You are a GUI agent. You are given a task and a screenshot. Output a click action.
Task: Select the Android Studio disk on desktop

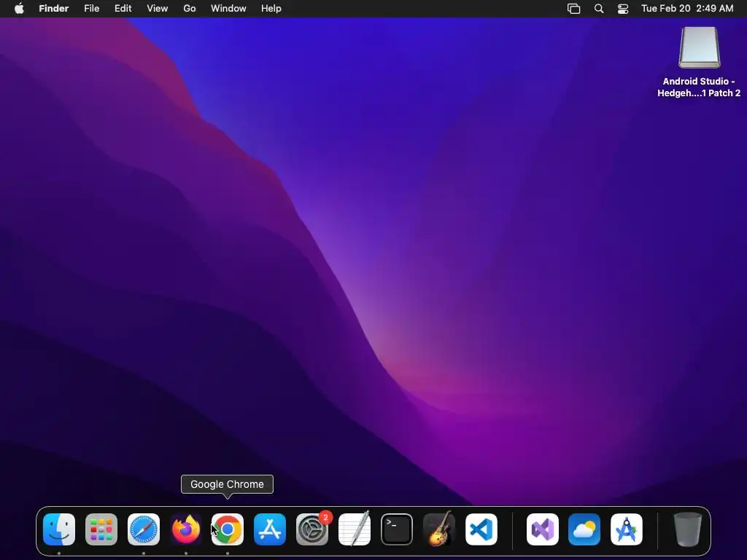pos(700,47)
